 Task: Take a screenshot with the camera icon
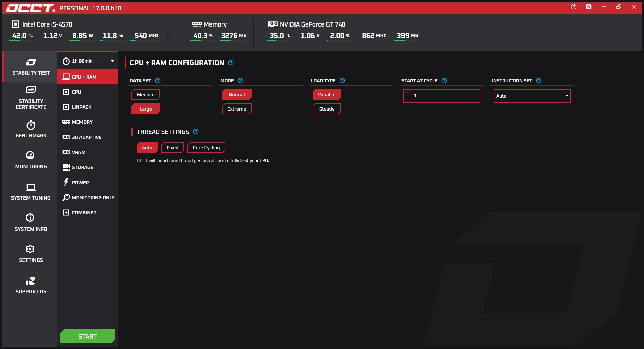click(x=589, y=7)
